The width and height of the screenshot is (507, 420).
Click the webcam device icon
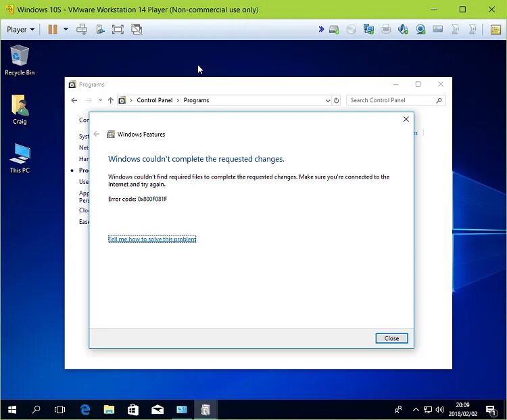420,30
